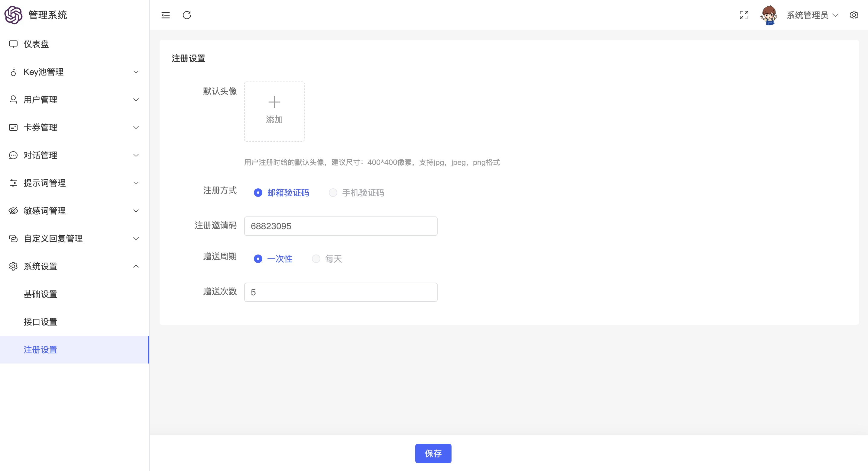The image size is (868, 471).
Task: Click the 敏感词管理 menu label
Action: click(x=45, y=211)
